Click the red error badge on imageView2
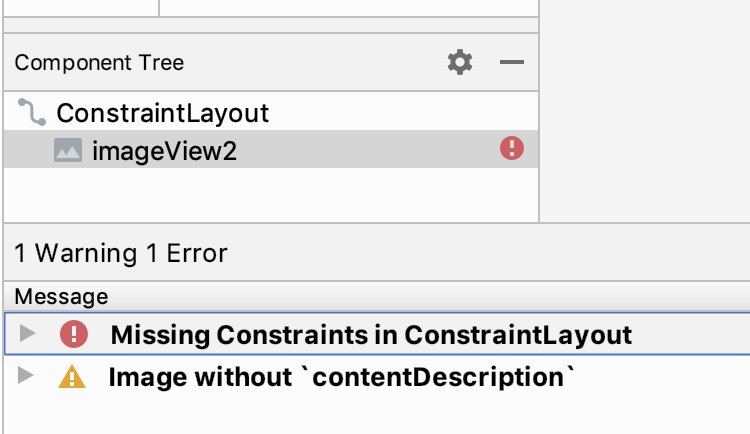 512,150
